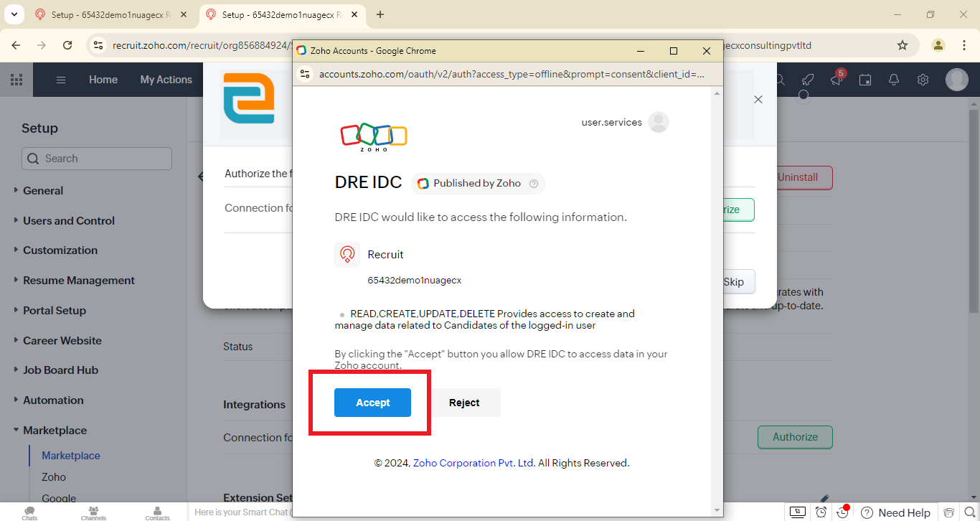Expand the Resume Management section

click(79, 281)
